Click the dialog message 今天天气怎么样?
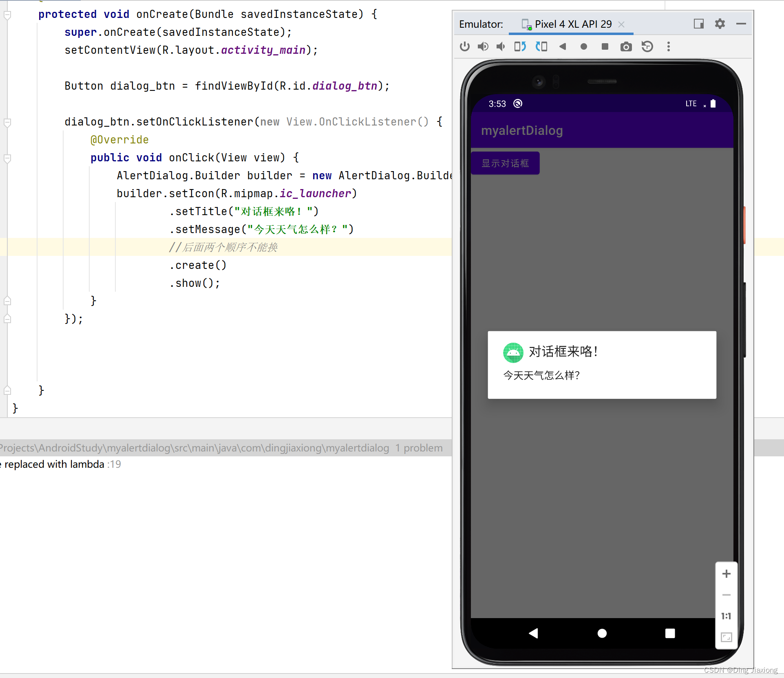The height and width of the screenshot is (678, 784). (x=541, y=375)
